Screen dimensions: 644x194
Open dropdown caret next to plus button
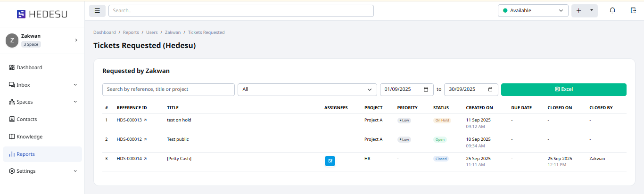(592, 10)
